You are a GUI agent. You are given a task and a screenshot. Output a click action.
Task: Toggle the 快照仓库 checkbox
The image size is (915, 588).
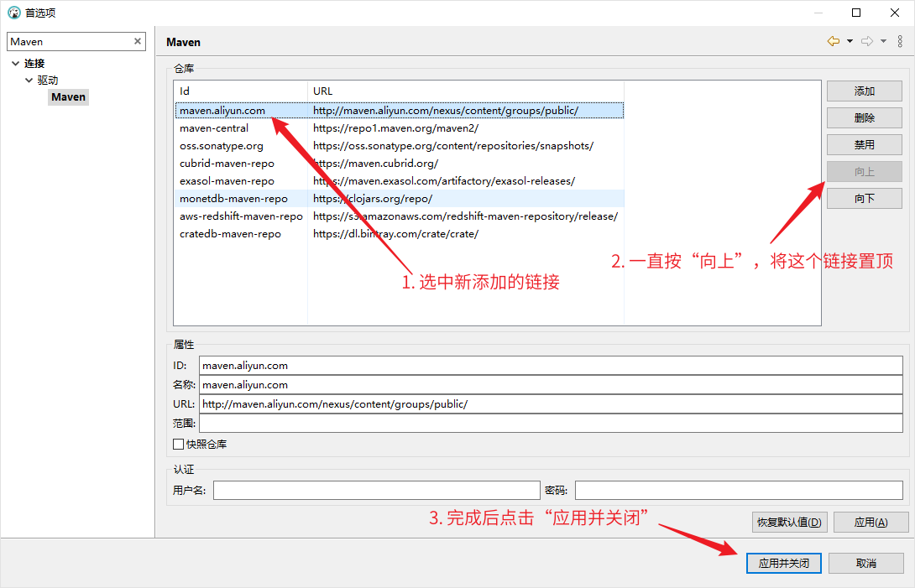coord(178,445)
